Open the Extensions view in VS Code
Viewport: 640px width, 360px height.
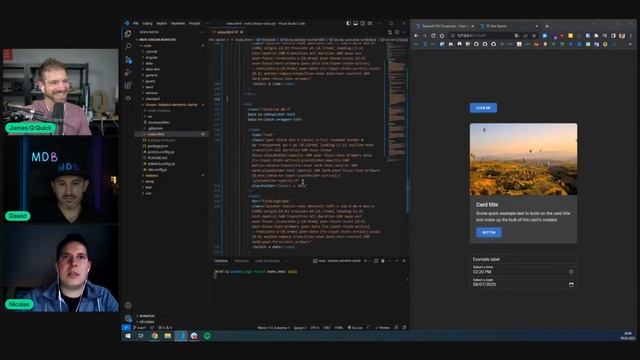[x=128, y=85]
